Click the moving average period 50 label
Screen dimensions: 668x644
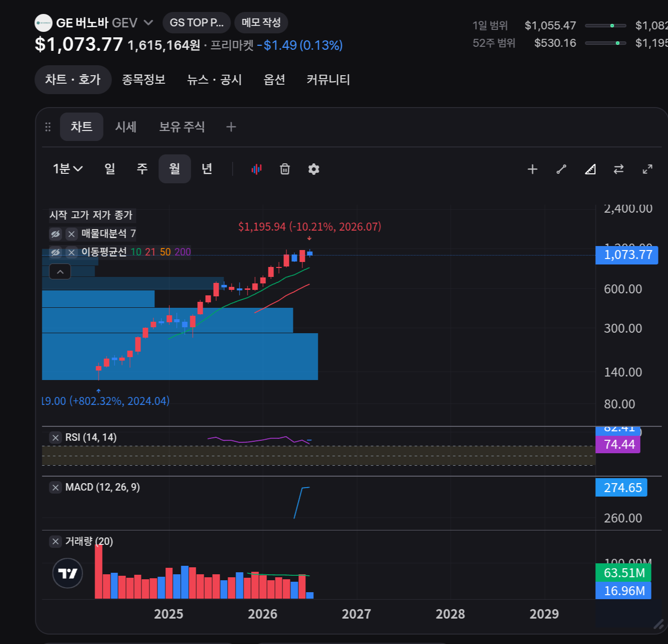click(165, 252)
